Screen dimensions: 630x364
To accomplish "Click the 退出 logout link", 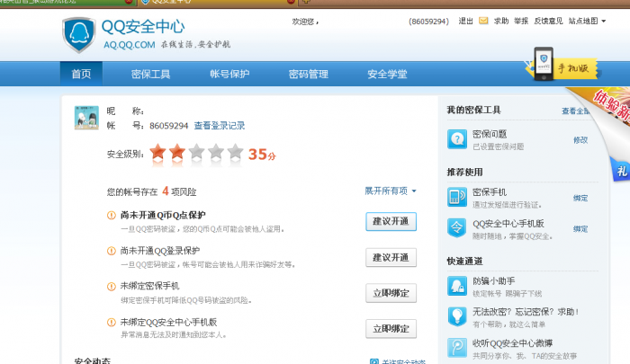I will coord(465,21).
